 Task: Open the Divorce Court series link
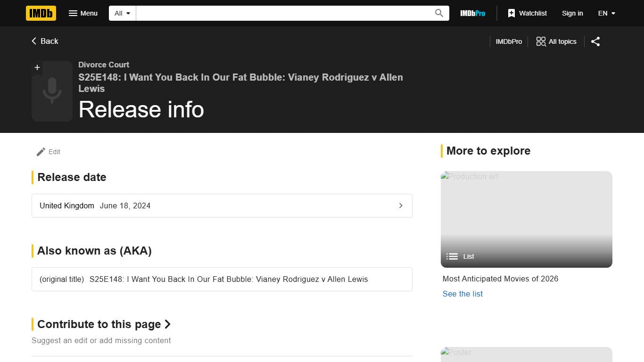tap(104, 65)
